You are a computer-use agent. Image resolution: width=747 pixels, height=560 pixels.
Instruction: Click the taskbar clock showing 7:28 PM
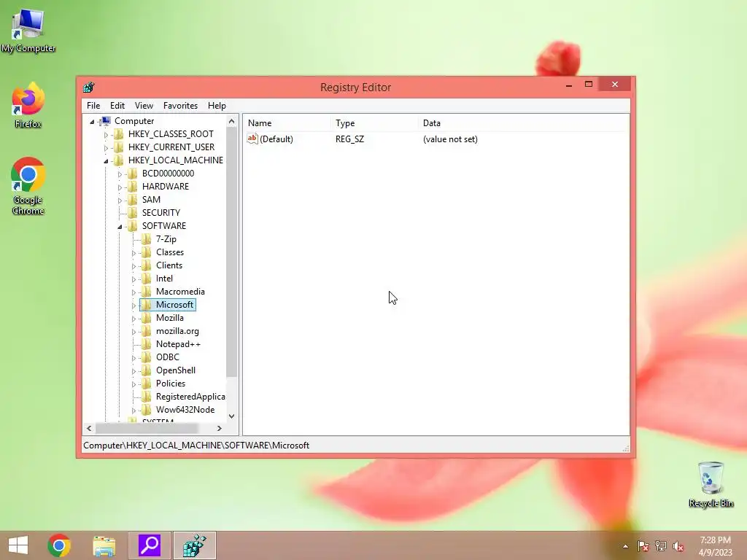click(715, 546)
